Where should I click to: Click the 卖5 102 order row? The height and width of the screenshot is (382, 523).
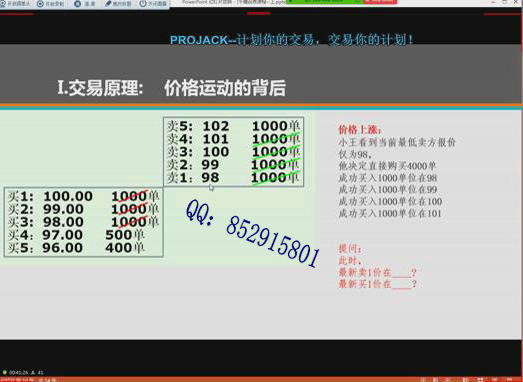[233, 126]
